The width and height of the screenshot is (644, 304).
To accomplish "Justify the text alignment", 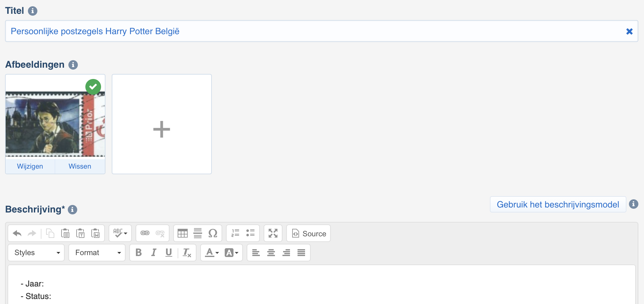I will tap(301, 253).
